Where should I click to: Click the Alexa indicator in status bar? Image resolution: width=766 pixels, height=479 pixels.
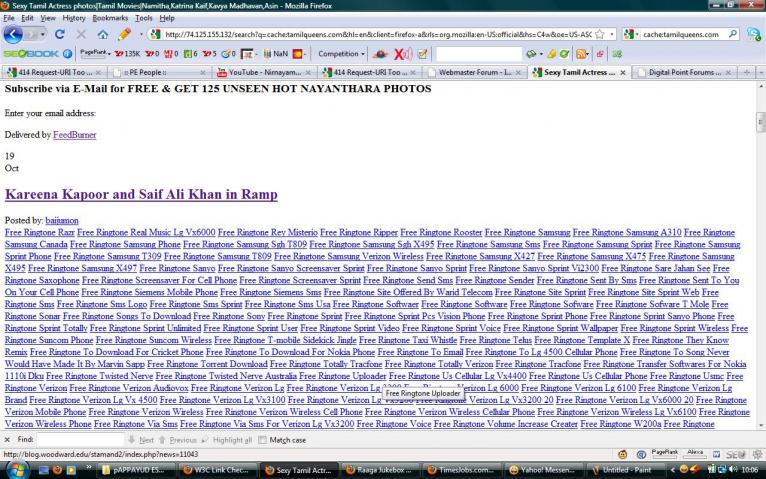(695, 454)
